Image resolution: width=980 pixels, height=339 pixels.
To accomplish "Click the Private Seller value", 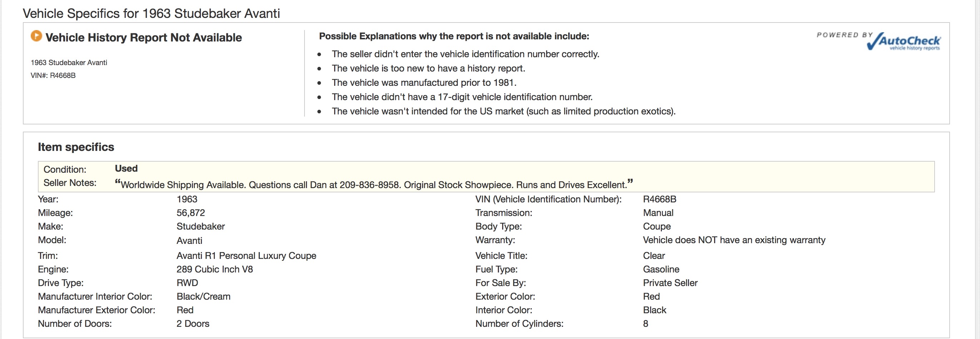I will (x=670, y=283).
